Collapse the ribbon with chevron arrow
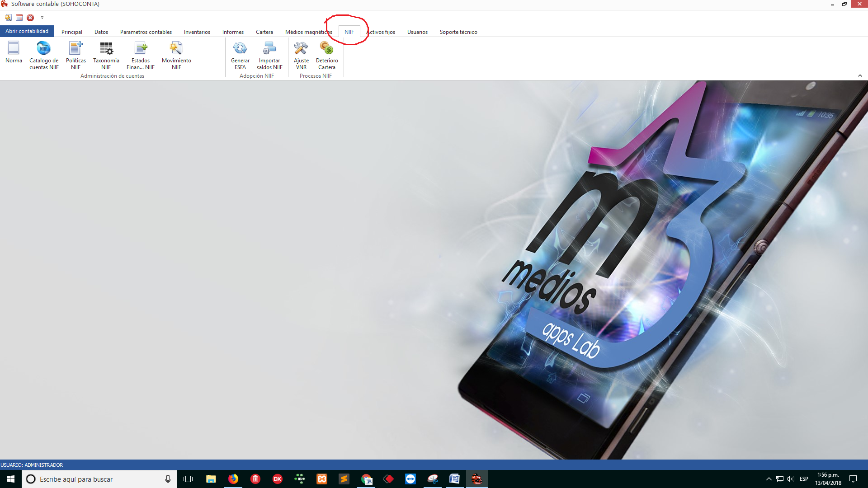Viewport: 868px width, 488px height. click(x=860, y=76)
